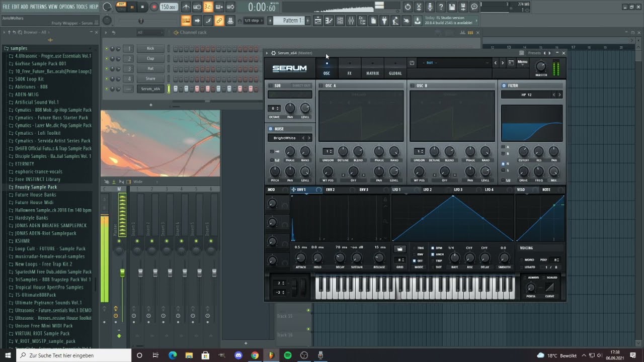Viewport: 644px width, 362px height.
Task: Toggle the typing keyboard to piano icon
Action: pyautogui.click(x=186, y=21)
